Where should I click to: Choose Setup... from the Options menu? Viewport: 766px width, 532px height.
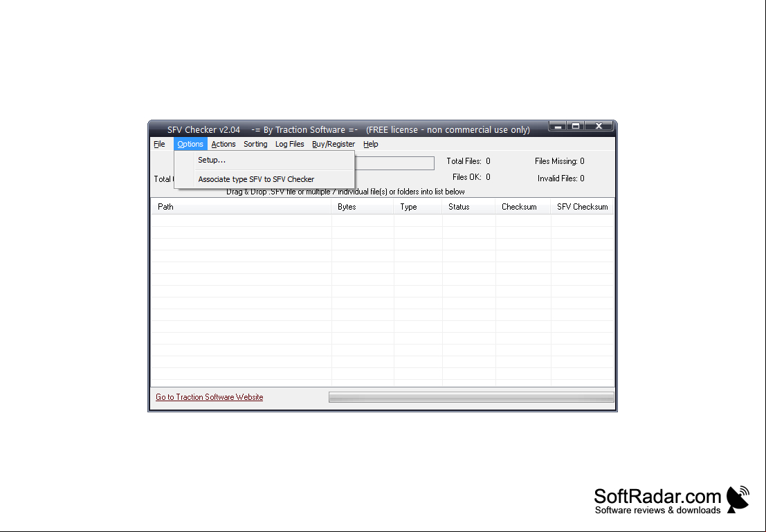[x=264, y=160]
